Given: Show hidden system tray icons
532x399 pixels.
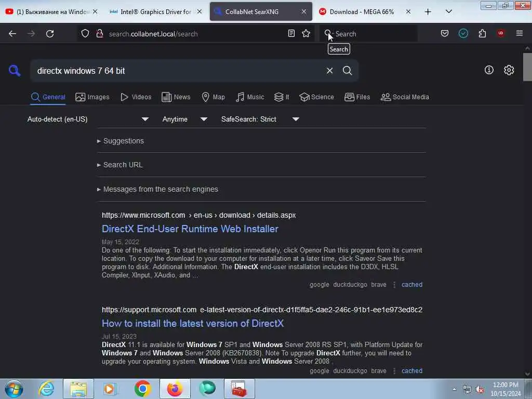Looking at the screenshot, I should click(454, 390).
